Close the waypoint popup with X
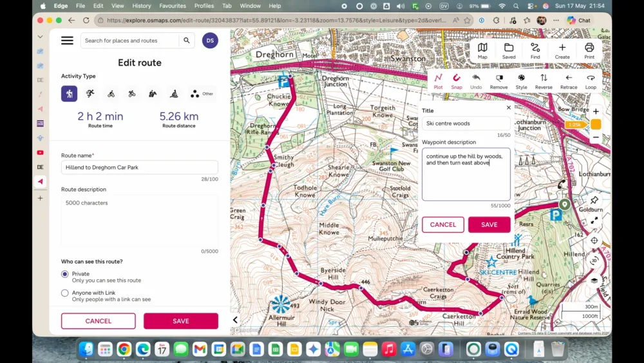The image size is (644, 363). (509, 108)
